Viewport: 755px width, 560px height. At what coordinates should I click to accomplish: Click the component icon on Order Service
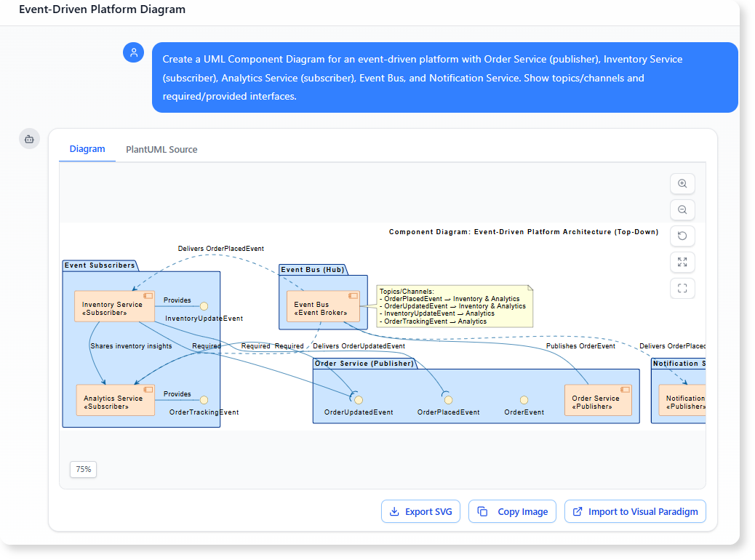[x=626, y=390]
